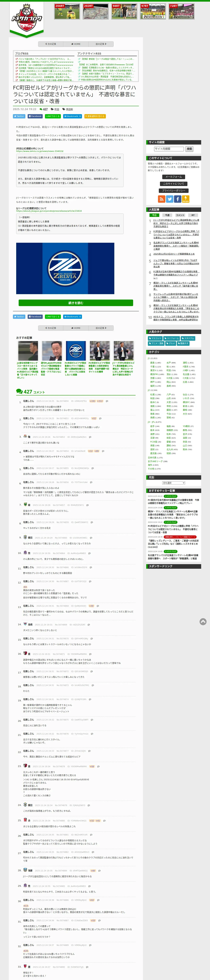Open the 202RT ranking thumbnail
This screenshot has width=210, height=980.
pyautogui.click(x=96, y=11)
